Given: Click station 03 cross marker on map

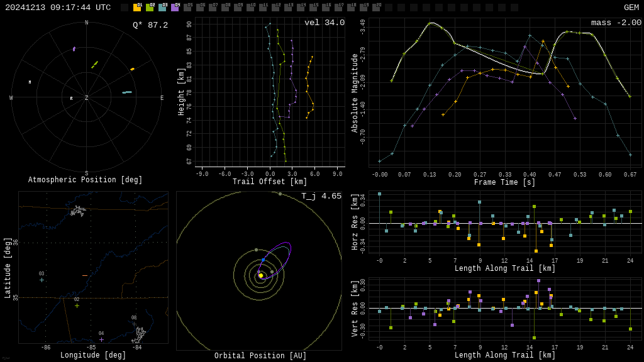Looking at the screenshot, I should [x=42, y=280].
